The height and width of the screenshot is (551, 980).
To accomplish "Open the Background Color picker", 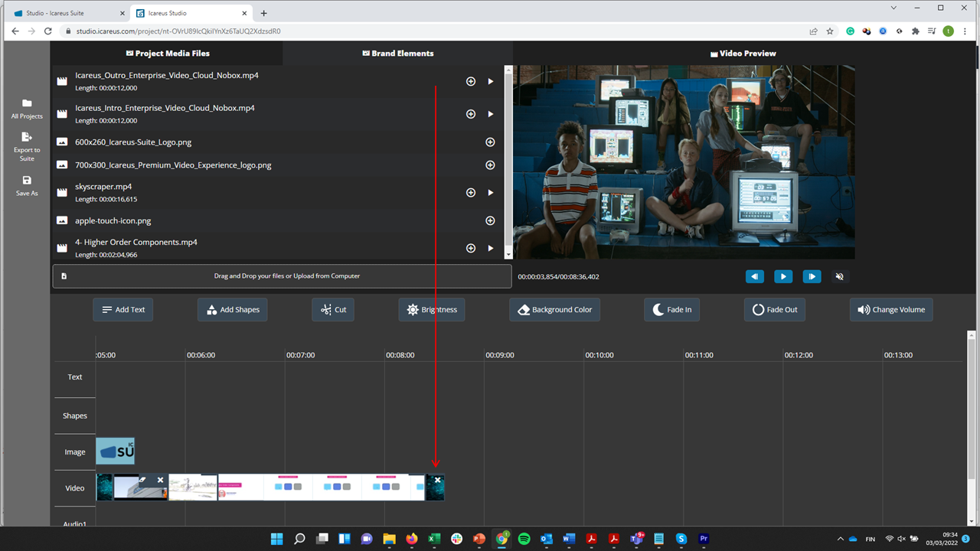I will pyautogui.click(x=554, y=310).
